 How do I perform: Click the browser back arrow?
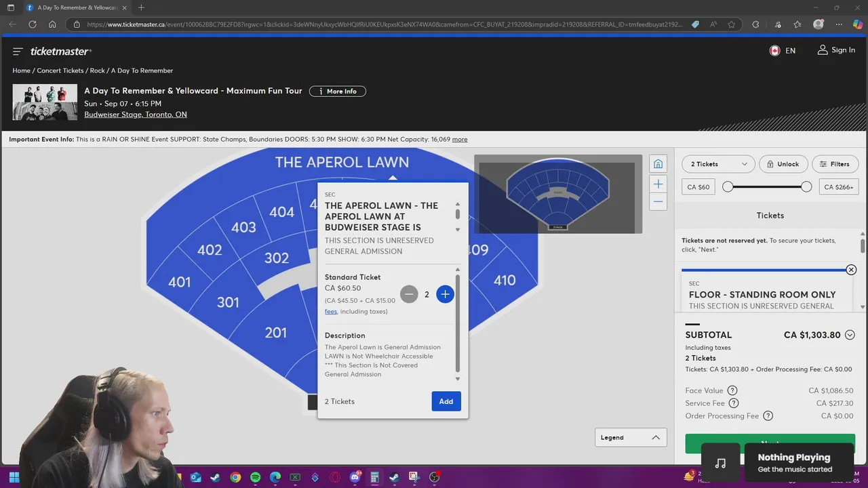pos(12,24)
